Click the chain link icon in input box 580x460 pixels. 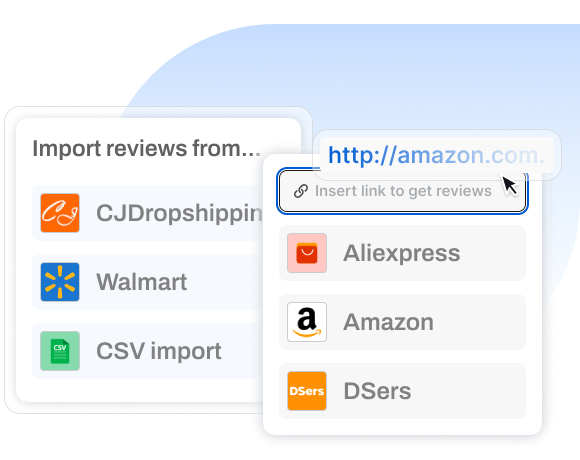click(301, 191)
